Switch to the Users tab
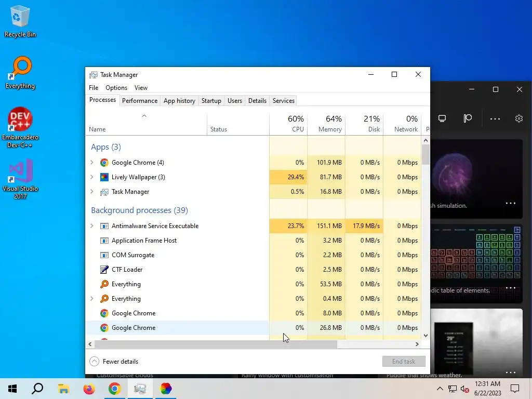The width and height of the screenshot is (532, 399). click(x=235, y=101)
